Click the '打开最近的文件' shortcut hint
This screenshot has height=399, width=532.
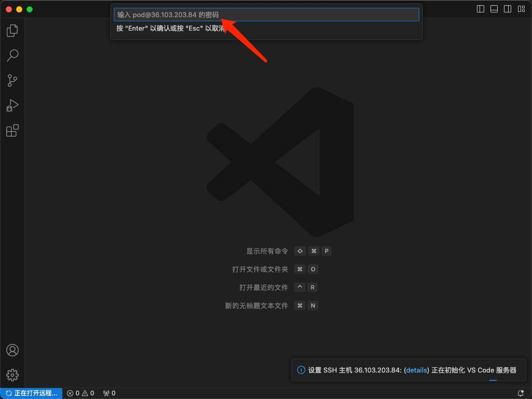(x=263, y=288)
